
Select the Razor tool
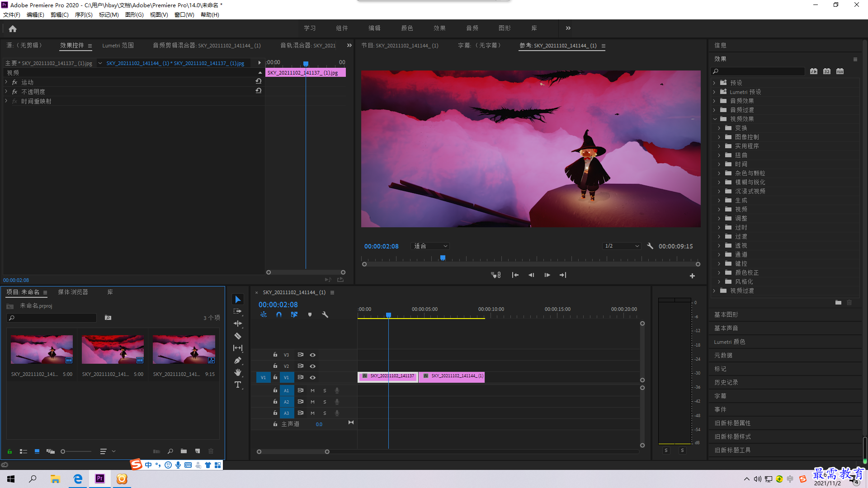click(x=238, y=336)
